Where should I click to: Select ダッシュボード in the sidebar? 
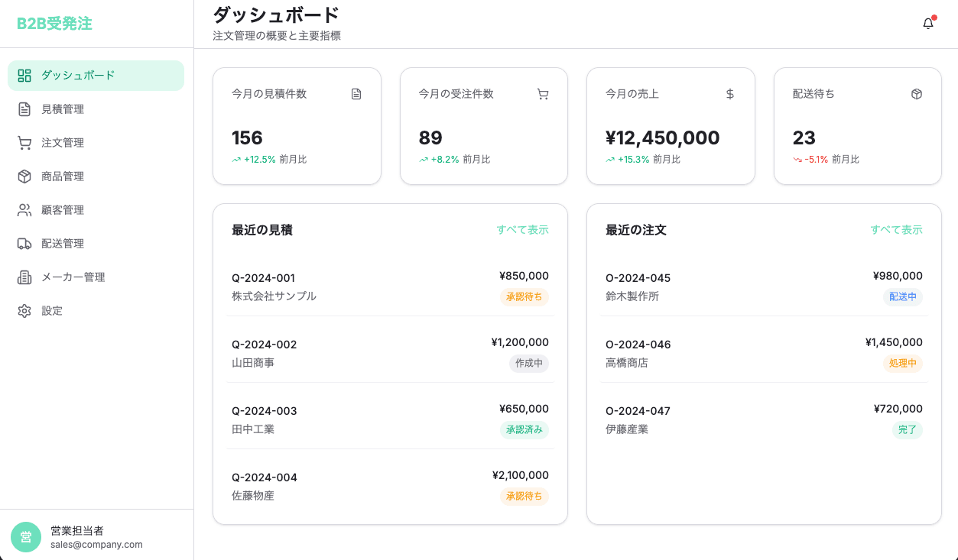(x=78, y=76)
